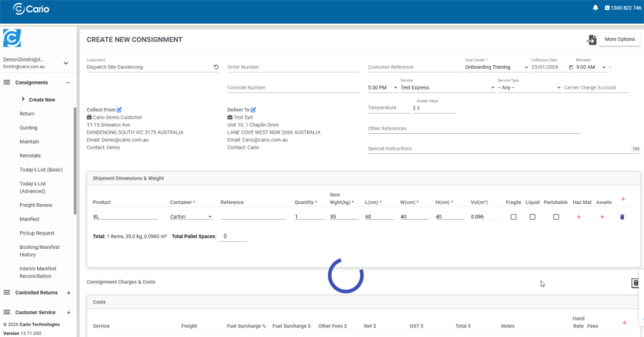Tick the Liquid checkbox

click(532, 216)
